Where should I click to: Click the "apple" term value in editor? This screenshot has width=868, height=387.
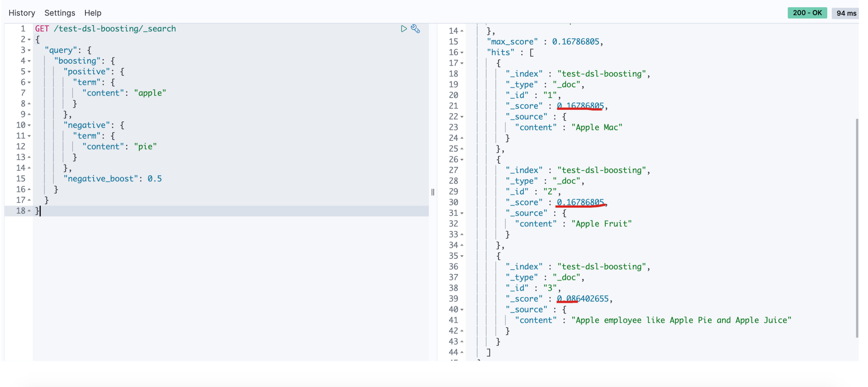point(150,93)
